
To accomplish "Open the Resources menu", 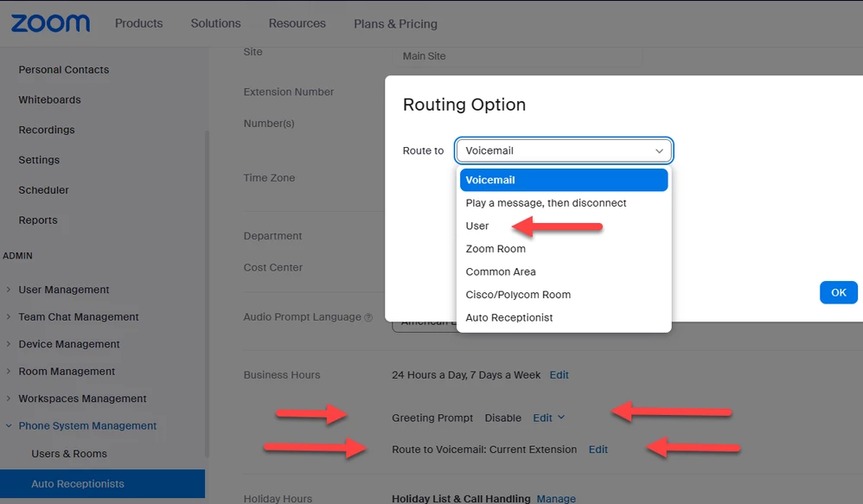I will (x=297, y=23).
